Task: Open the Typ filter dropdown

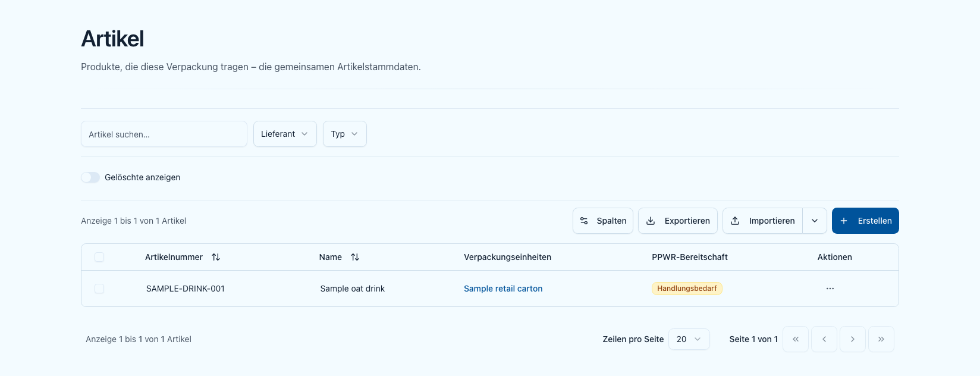Action: [x=345, y=134]
